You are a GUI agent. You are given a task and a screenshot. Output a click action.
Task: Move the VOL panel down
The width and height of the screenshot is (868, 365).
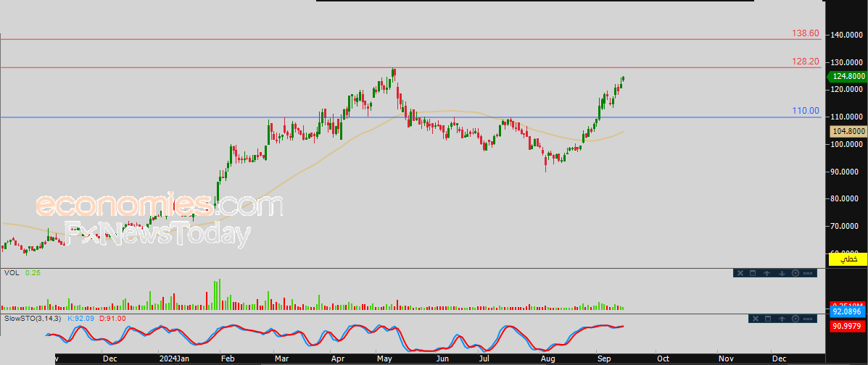click(782, 273)
